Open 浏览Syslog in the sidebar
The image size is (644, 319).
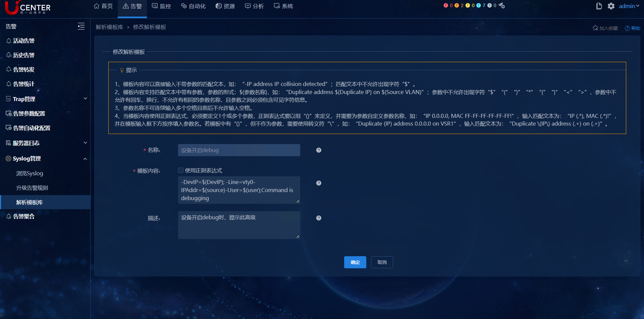click(x=30, y=173)
